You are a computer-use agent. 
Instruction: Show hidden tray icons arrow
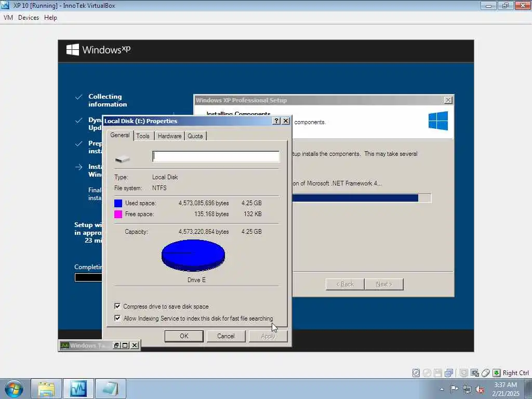(442, 390)
